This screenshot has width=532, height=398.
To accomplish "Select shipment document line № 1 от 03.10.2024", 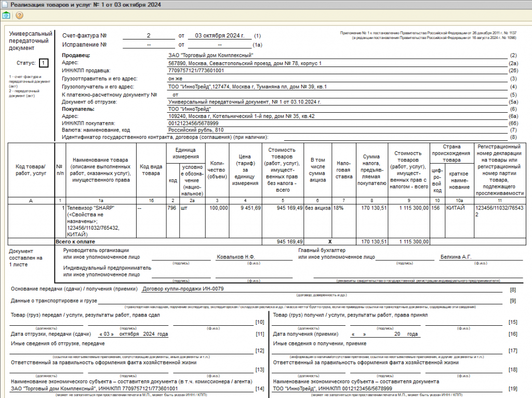I will click(x=245, y=102).
